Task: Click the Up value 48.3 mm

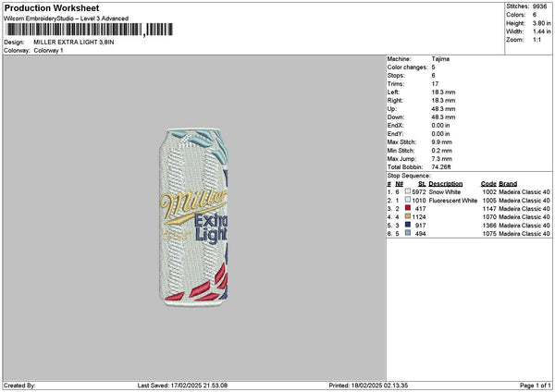Action: click(443, 109)
